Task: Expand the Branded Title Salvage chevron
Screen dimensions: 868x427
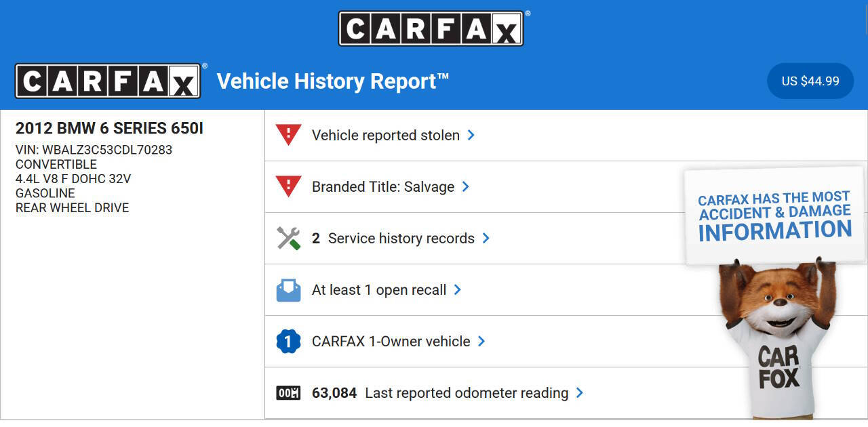Action: pos(466,186)
